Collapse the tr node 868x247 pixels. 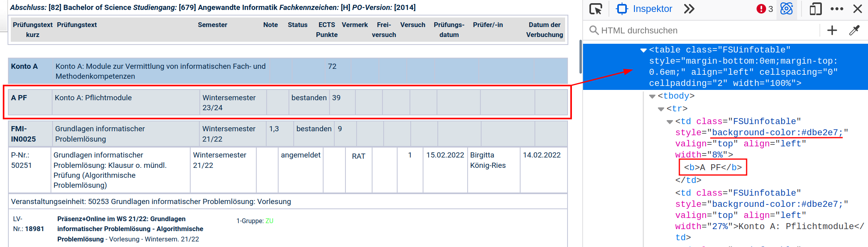(x=661, y=109)
